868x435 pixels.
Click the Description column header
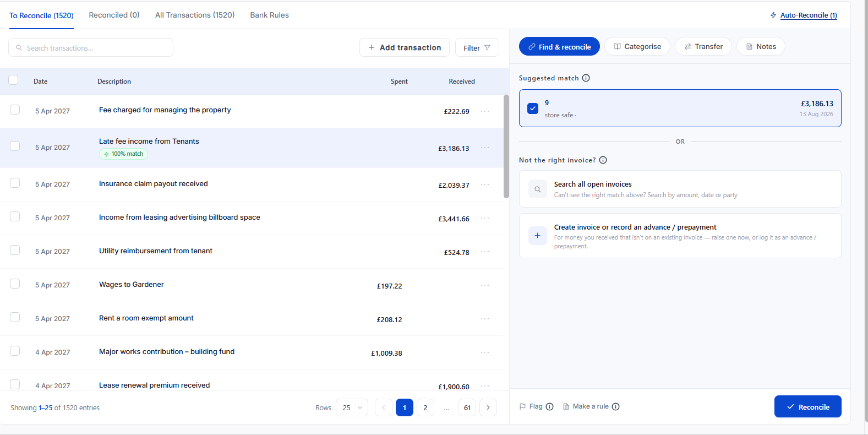[x=114, y=81]
